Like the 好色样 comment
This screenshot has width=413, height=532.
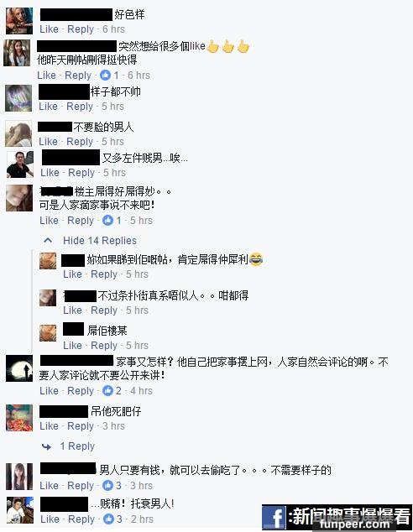pyautogui.click(x=49, y=29)
